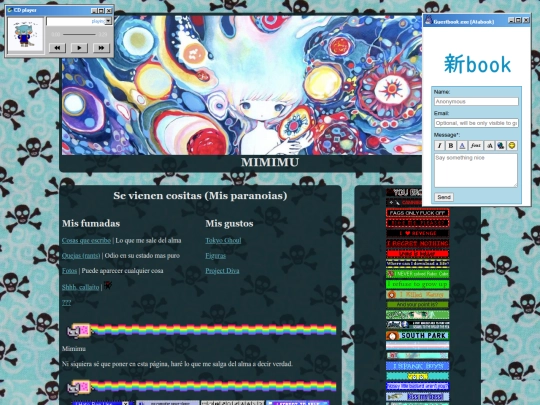Click the Say something nice message box
This screenshot has width=540, height=405.
[x=476, y=170]
